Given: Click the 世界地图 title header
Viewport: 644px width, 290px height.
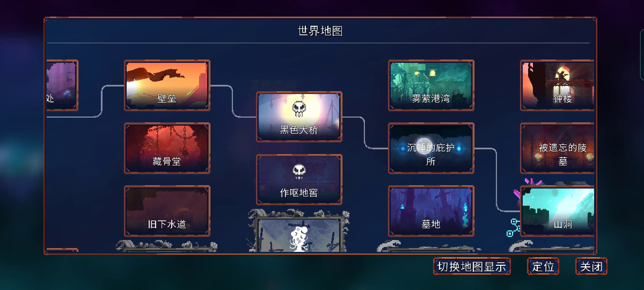Looking at the screenshot, I should (320, 31).
